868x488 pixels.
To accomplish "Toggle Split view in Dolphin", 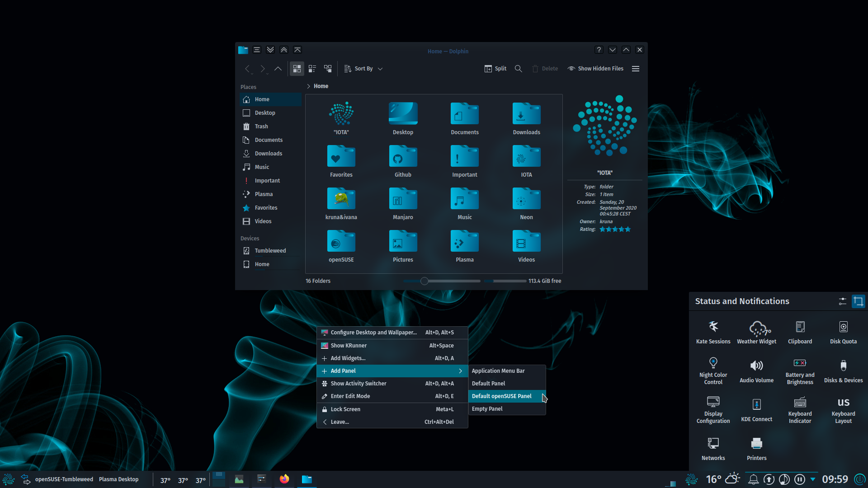I will point(495,69).
